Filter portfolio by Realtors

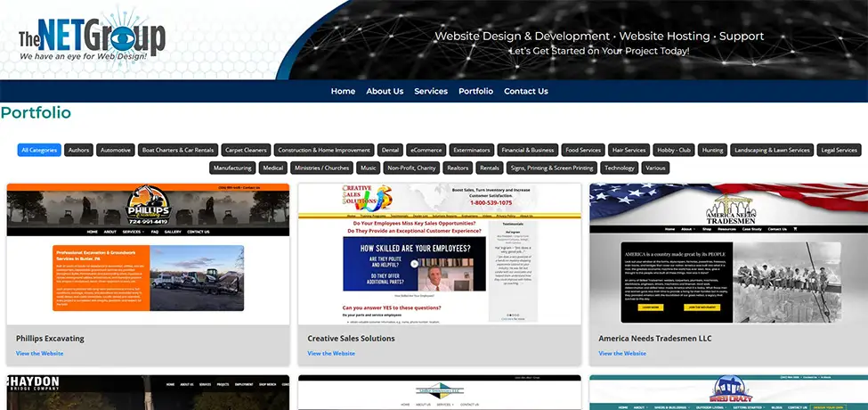point(458,168)
